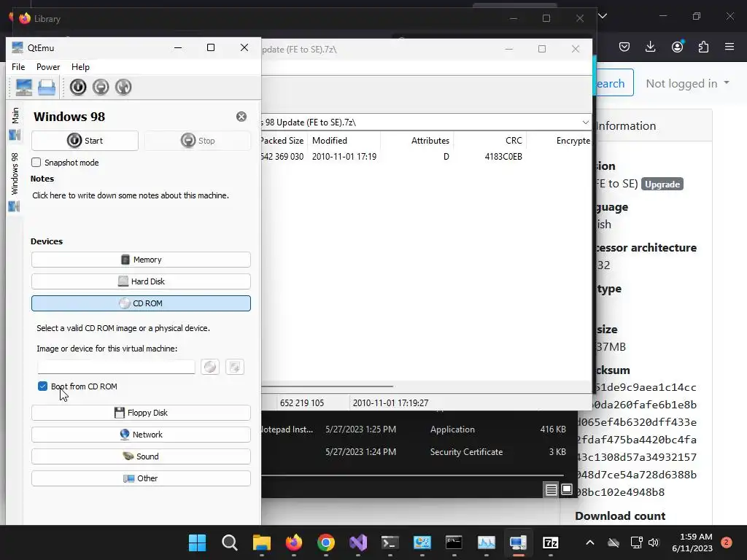
Task: Select the Security Certificate file row
Action: coord(414,452)
